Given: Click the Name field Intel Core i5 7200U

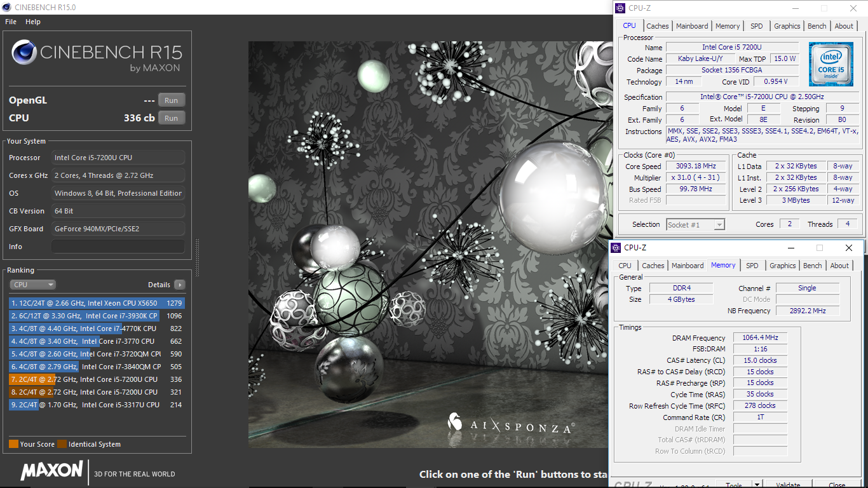Looking at the screenshot, I should coord(732,48).
